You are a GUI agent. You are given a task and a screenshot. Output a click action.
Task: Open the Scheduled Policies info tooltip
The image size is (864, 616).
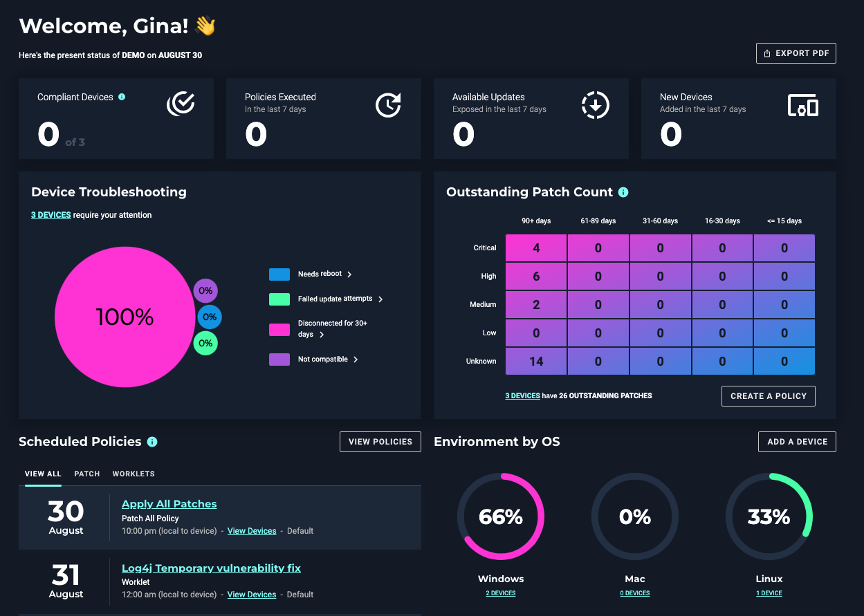click(x=154, y=441)
